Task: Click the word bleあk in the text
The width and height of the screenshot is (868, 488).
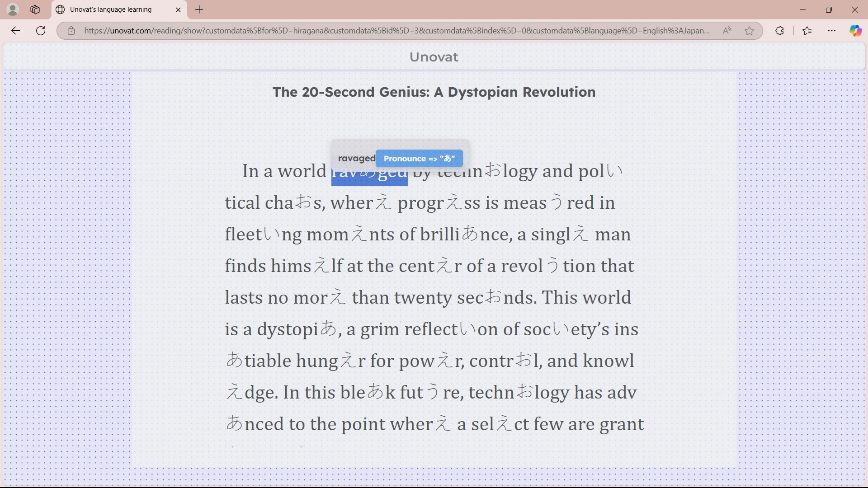Action: (368, 393)
